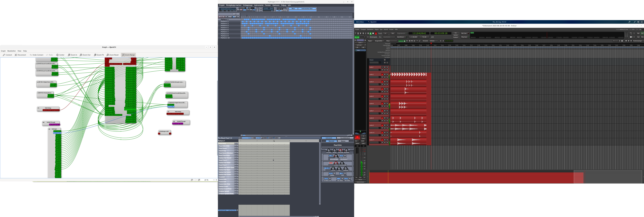Image resolution: width=644 pixels, height=217 pixels.
Task: Open the Ripple edit mode dropdown
Action: (x=370, y=41)
